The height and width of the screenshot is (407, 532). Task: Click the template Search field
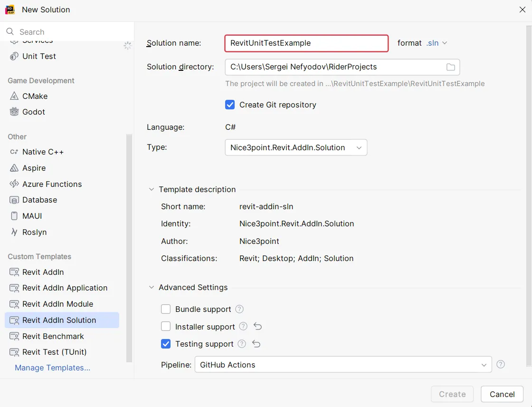[x=67, y=31]
